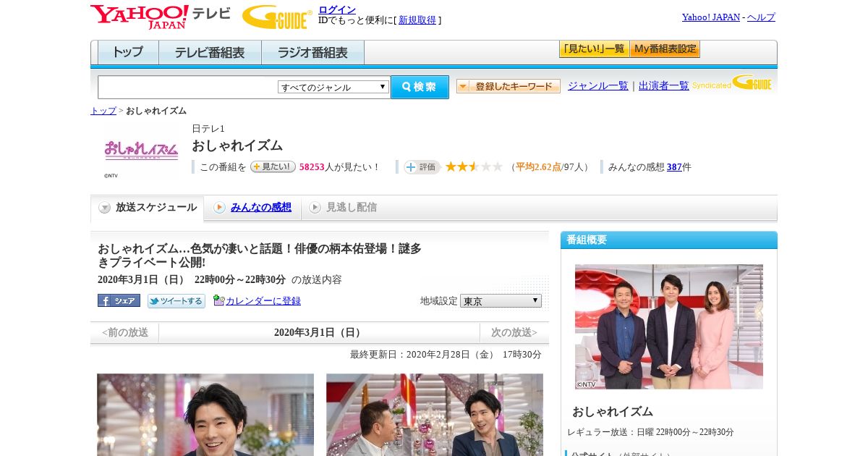Viewport: 868px width, 456px height.
Task: Click the Yahoo! JAPAN テレビ logo
Action: tap(161, 17)
